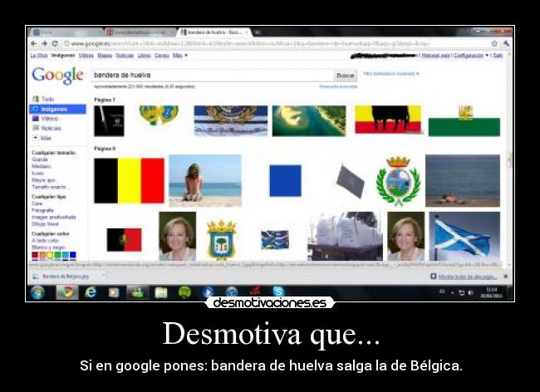Open the blue media player taskbar icon

(x=208, y=292)
